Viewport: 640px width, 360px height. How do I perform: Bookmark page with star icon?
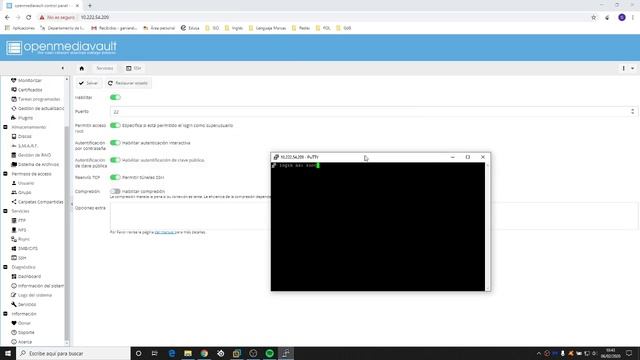tap(593, 17)
